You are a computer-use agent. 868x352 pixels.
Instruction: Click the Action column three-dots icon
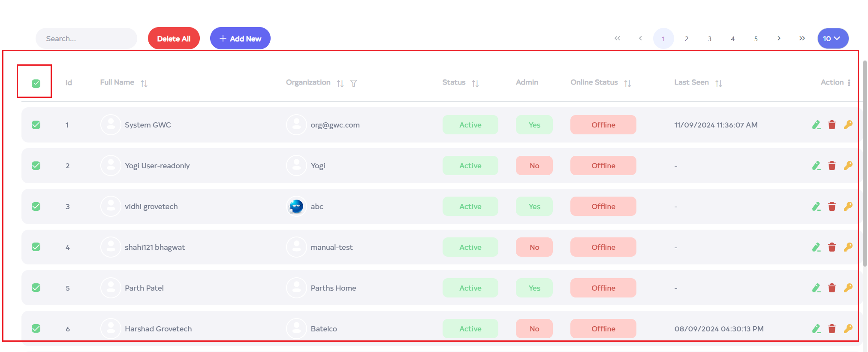(849, 83)
